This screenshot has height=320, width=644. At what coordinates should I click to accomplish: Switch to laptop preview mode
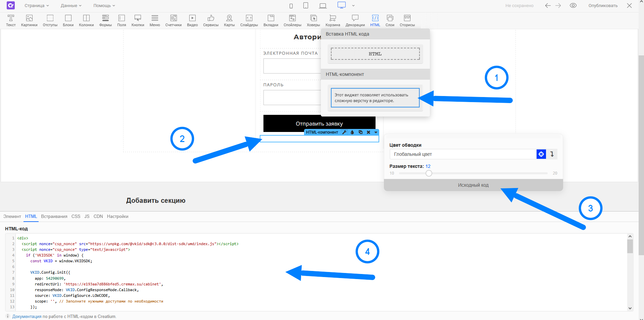point(323,6)
